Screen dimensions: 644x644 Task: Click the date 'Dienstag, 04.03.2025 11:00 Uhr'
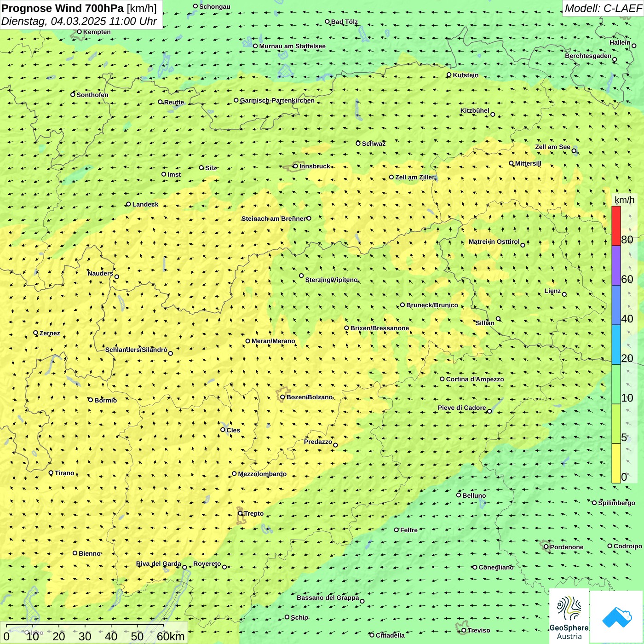pyautogui.click(x=79, y=21)
